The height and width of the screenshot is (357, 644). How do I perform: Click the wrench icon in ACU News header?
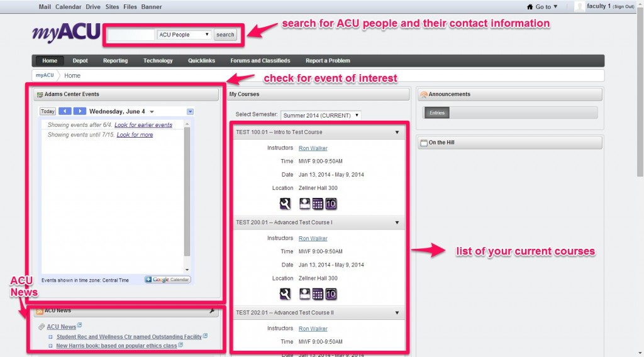point(212,311)
